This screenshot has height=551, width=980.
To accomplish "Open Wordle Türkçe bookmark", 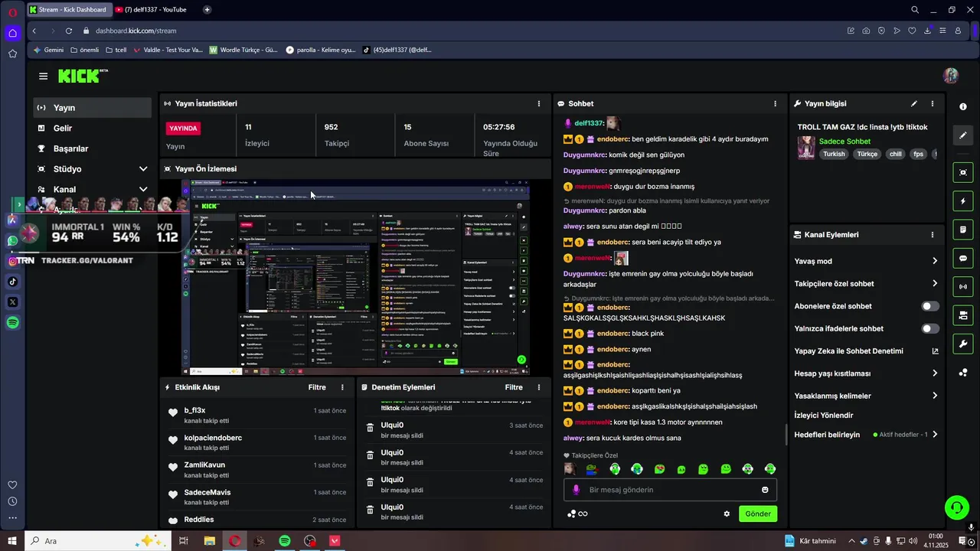I will [x=243, y=50].
